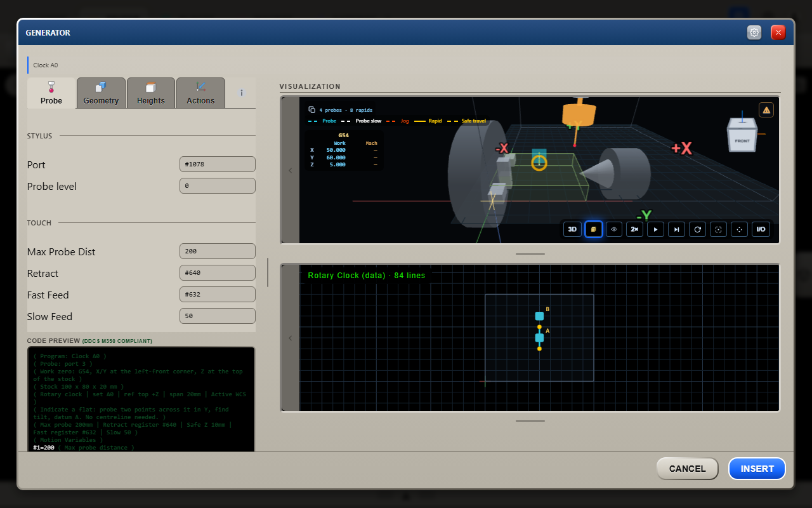The height and width of the screenshot is (508, 812).
Task: Open generator settings gear icon
Action: [754, 32]
